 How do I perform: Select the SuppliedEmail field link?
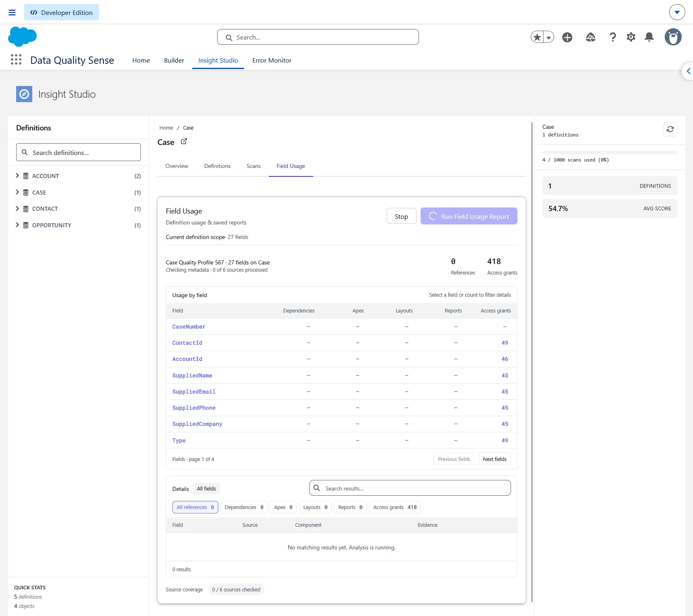(194, 392)
